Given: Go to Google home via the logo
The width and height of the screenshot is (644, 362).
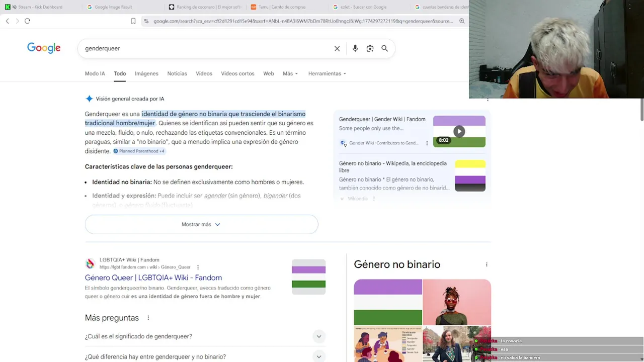Looking at the screenshot, I should (x=44, y=48).
